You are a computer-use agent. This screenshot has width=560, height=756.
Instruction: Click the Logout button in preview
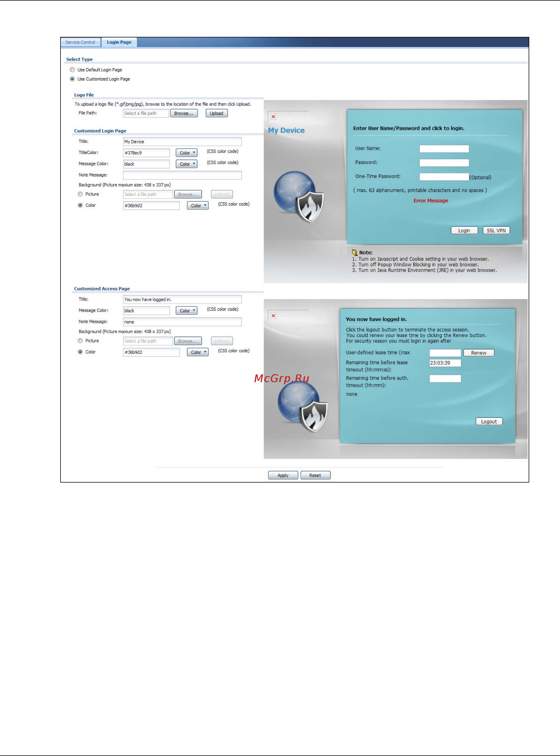click(489, 422)
